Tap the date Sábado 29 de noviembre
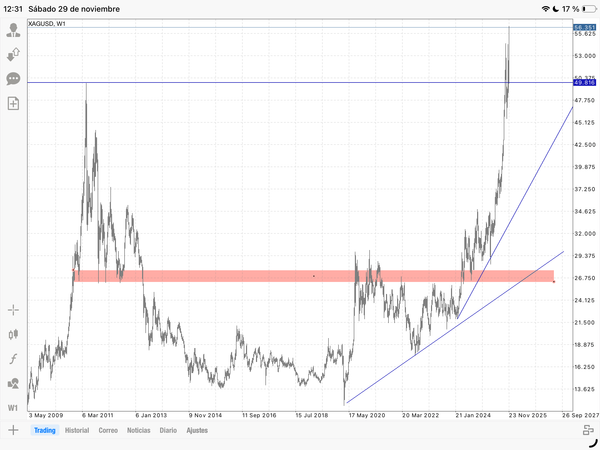Screen dimensions: 600x450 click(74, 9)
